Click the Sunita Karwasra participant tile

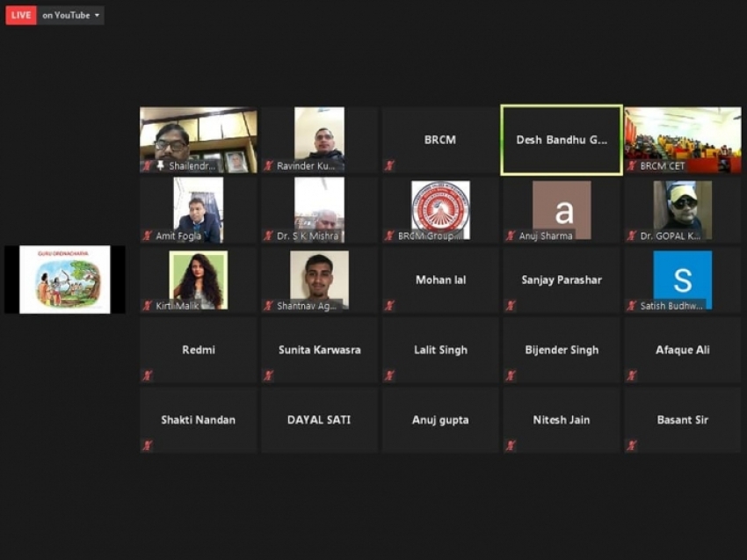(x=319, y=350)
